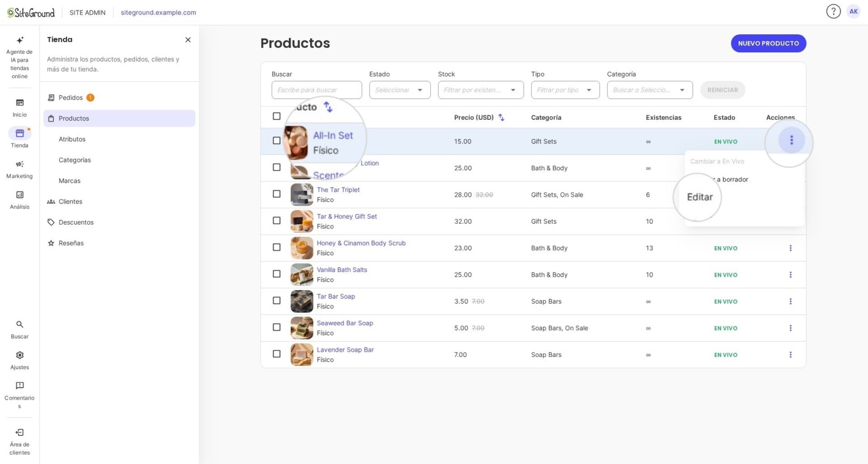Open the AI agent for online stores
This screenshot has height=464, width=868.
pos(20,58)
